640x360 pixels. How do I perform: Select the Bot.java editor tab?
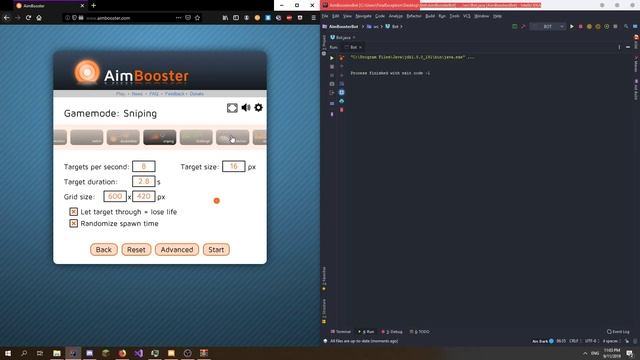coord(342,37)
